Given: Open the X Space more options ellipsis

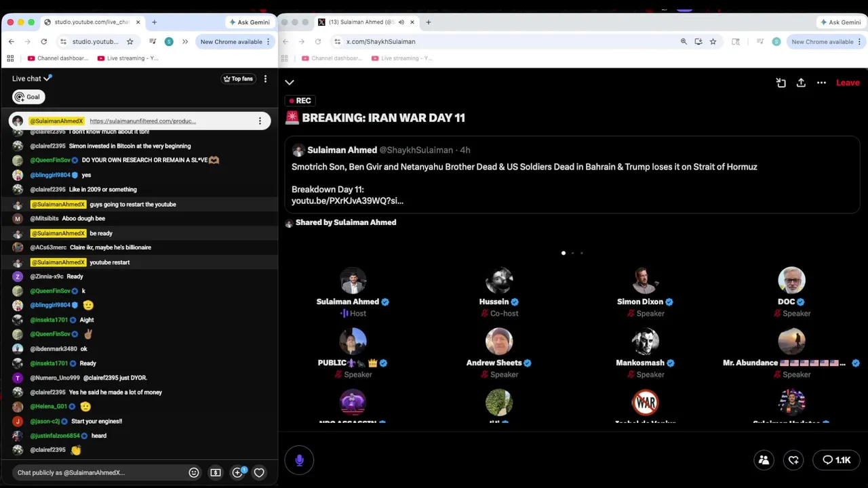Looking at the screenshot, I should 821,83.
